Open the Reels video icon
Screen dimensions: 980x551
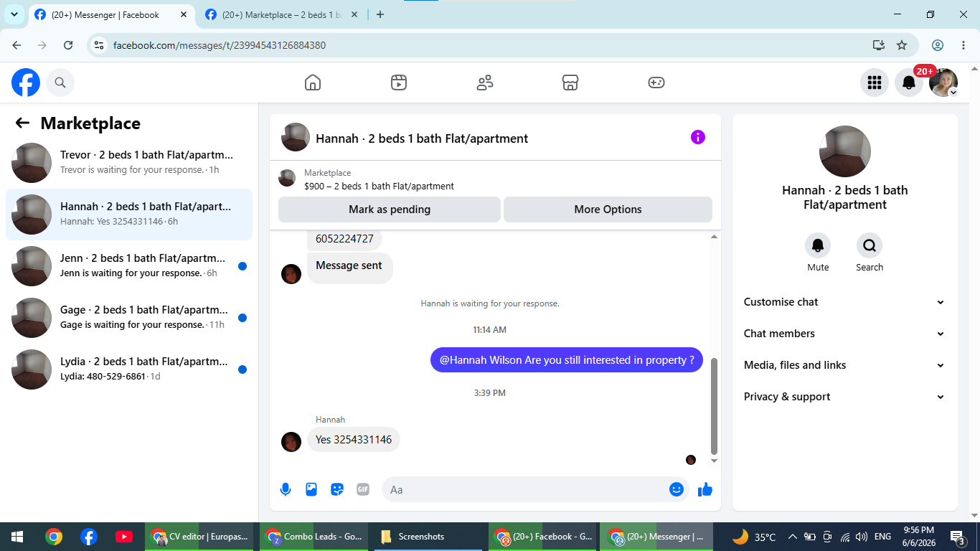click(399, 83)
